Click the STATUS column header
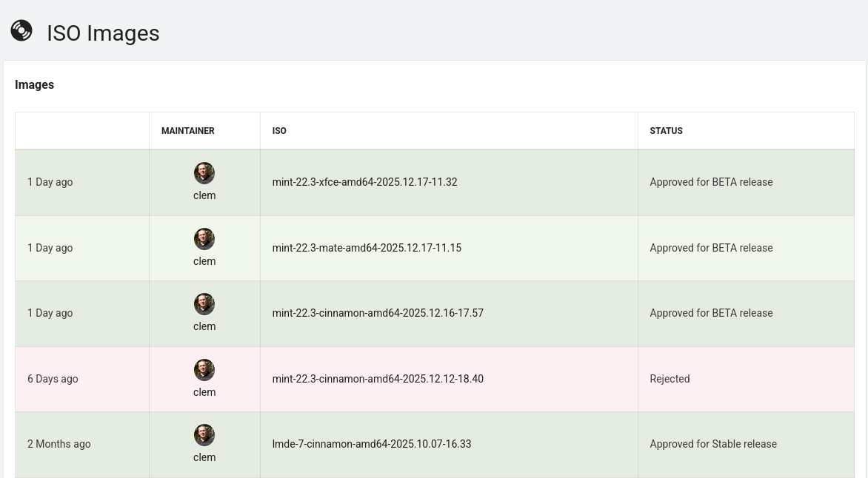868x478 pixels. 666,131
